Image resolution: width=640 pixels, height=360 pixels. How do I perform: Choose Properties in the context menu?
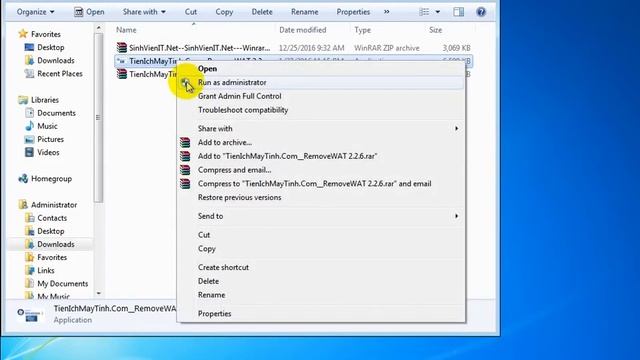[321, 314]
